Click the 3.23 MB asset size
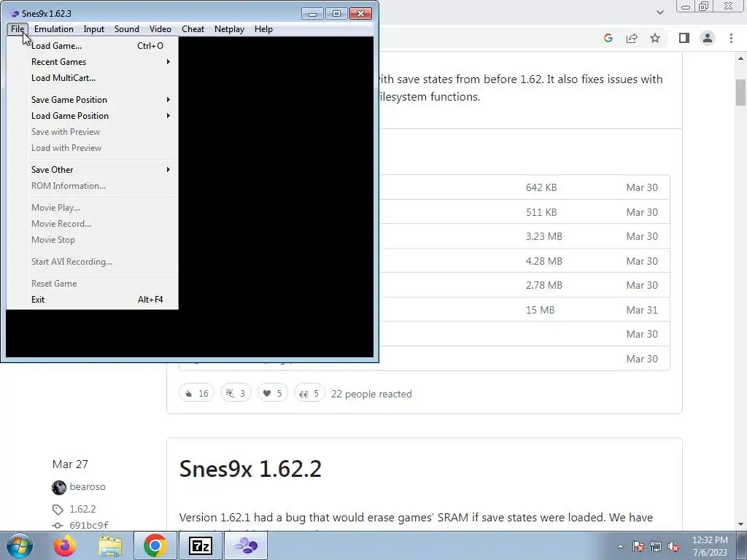 (544, 236)
